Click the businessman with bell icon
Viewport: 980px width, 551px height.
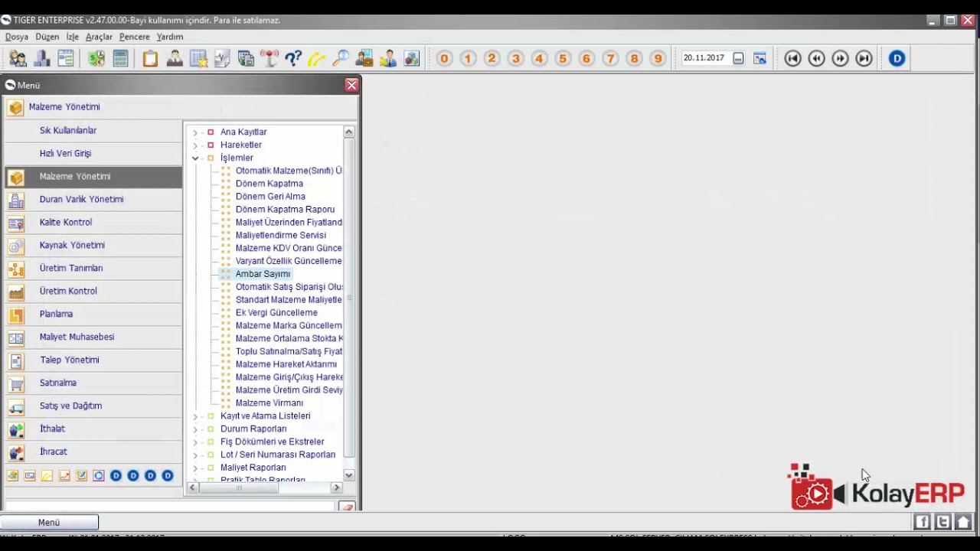pyautogui.click(x=388, y=58)
